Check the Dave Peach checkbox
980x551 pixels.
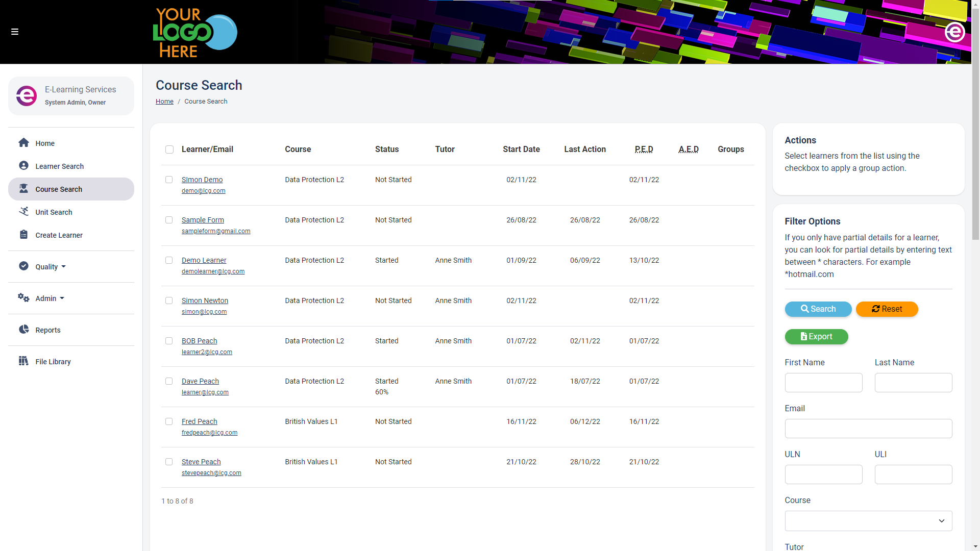pos(169,381)
